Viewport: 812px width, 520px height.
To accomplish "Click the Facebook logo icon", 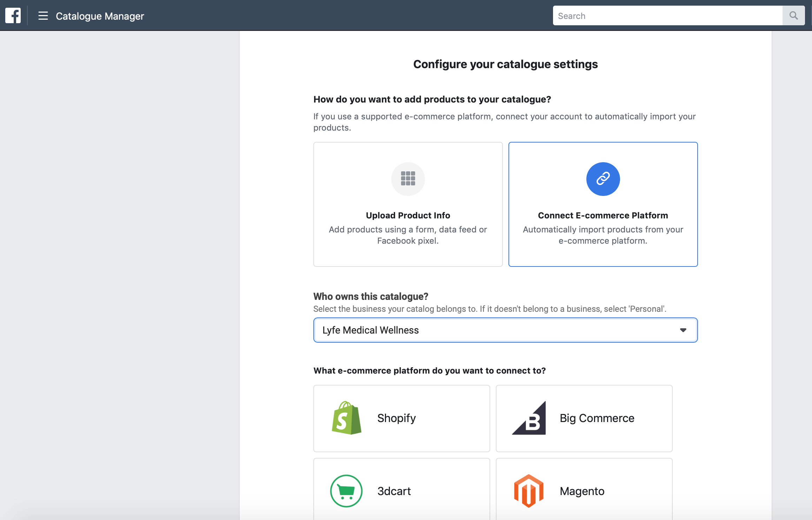I will (13, 15).
